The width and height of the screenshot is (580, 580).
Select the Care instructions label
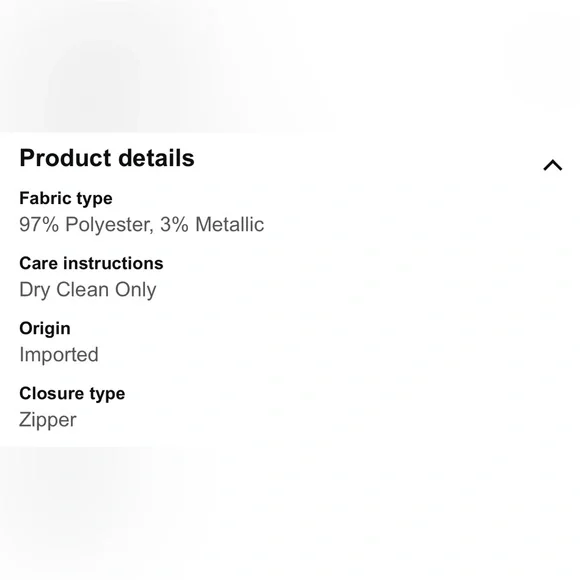(x=91, y=263)
